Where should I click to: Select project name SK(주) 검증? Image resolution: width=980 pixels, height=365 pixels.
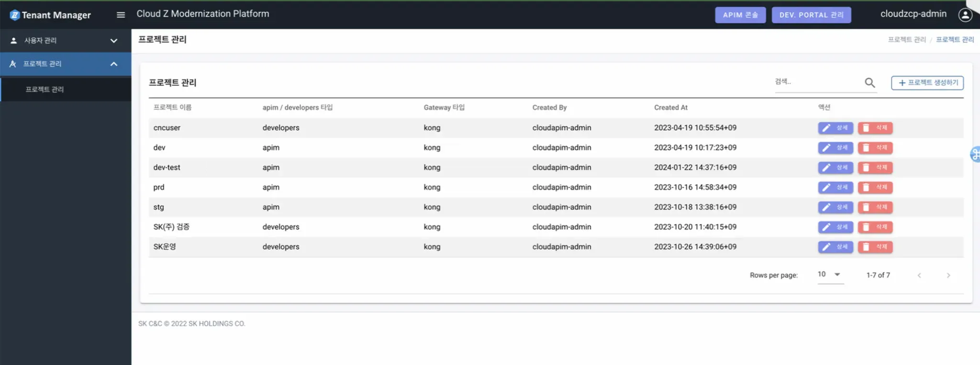(x=171, y=227)
